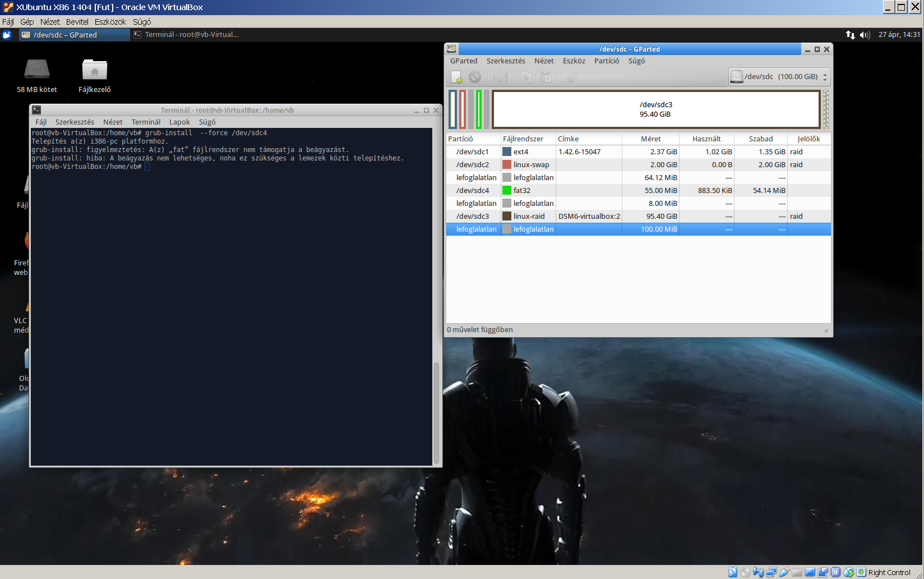Click the VirtualBox optical disc status icon
924x579 pixels.
point(745,572)
